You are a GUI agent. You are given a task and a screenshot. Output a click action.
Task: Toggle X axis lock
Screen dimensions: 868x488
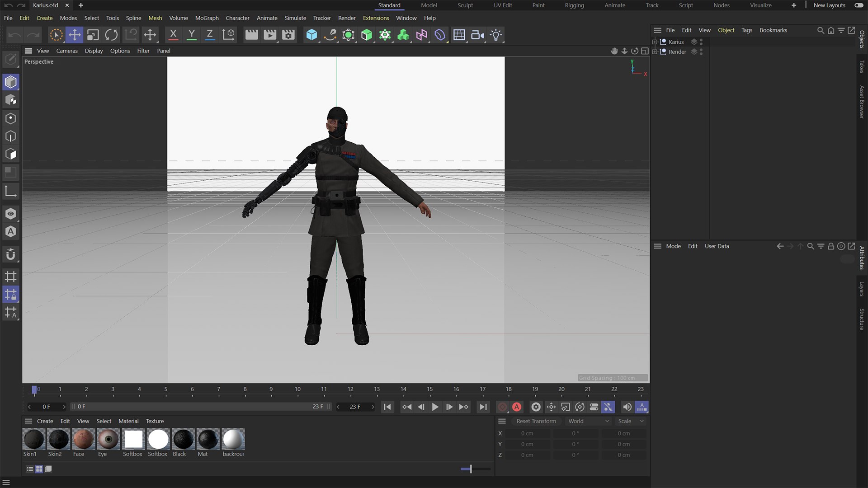point(173,35)
